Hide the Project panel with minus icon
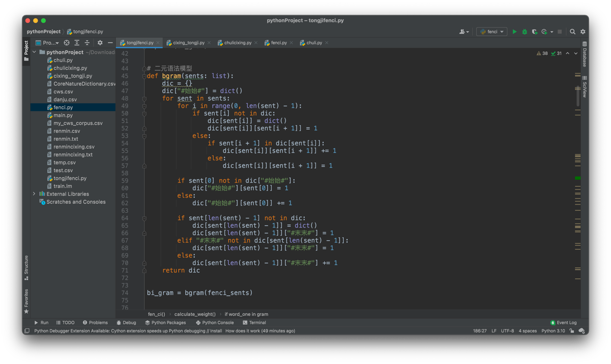611x364 pixels. (110, 43)
